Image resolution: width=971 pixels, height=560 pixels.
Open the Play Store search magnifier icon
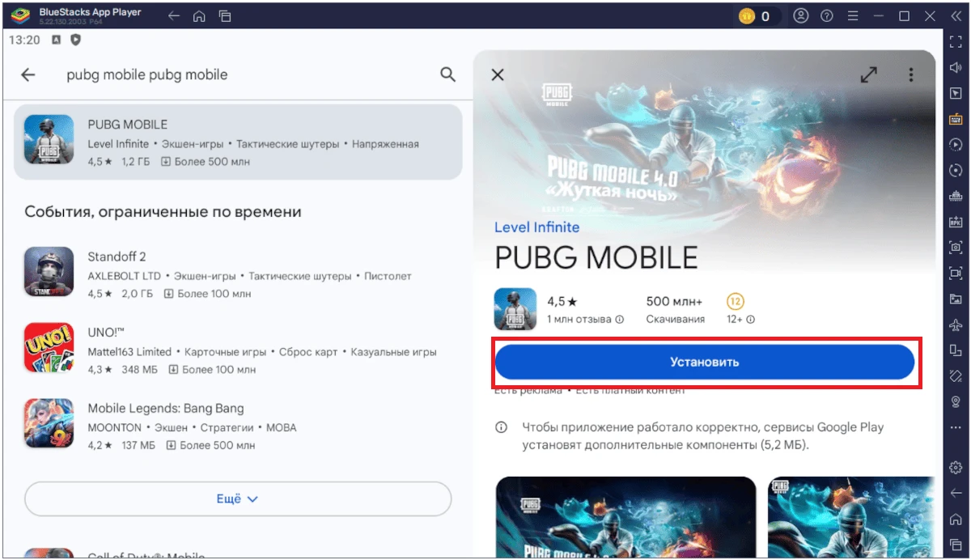(447, 74)
